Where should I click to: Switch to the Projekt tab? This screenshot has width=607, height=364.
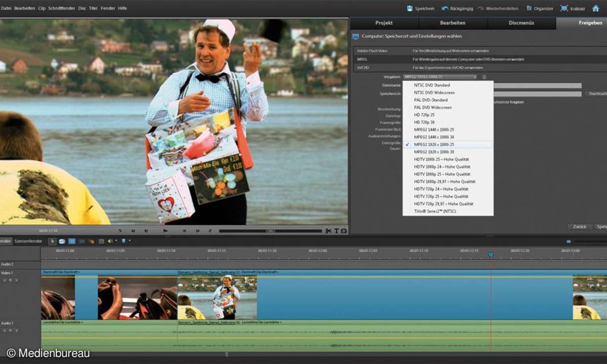[384, 23]
